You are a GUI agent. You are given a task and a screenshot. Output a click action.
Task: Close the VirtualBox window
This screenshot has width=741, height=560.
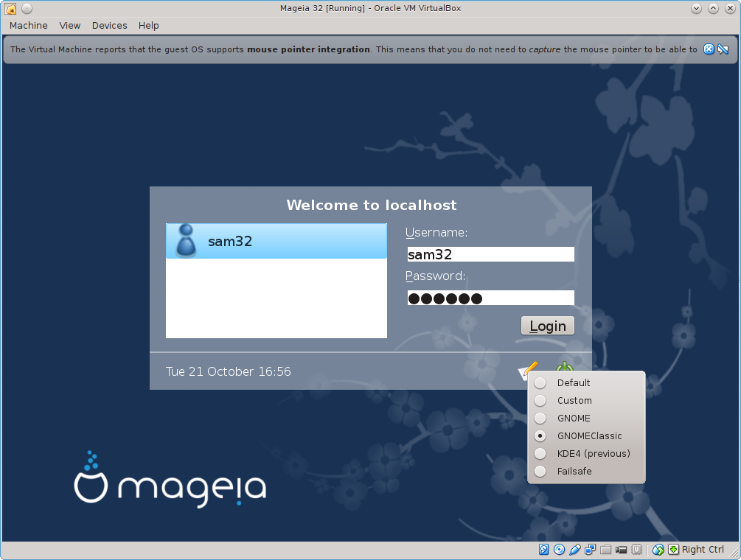click(730, 9)
